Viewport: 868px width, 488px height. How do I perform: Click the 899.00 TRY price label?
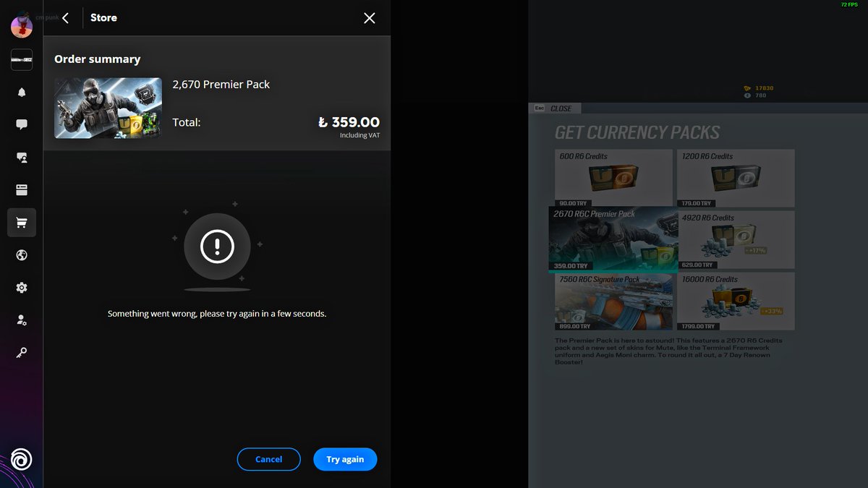click(x=574, y=327)
